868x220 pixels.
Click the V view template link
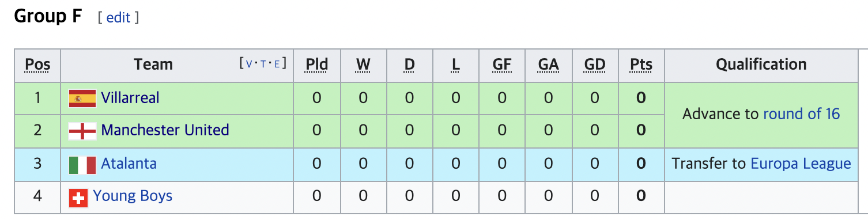249,64
